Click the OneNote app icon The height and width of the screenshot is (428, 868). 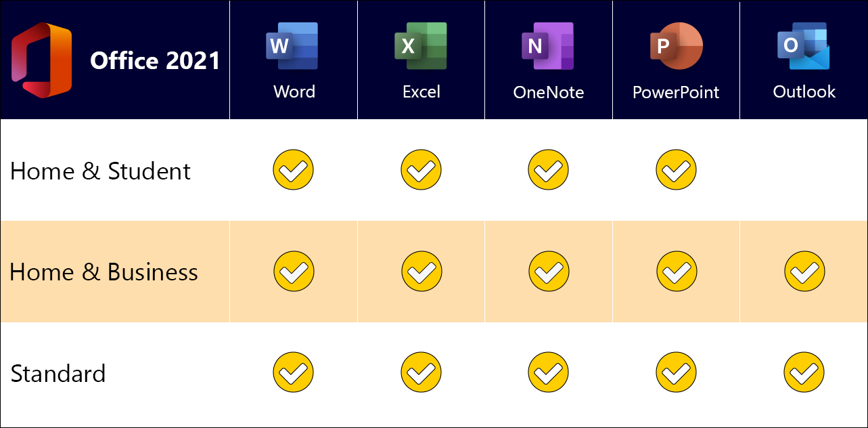point(548,46)
